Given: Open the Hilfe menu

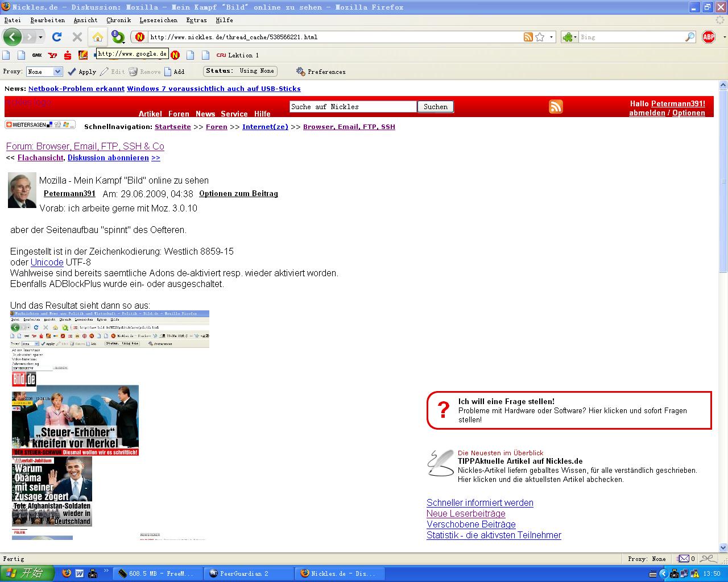Looking at the screenshot, I should 224,20.
